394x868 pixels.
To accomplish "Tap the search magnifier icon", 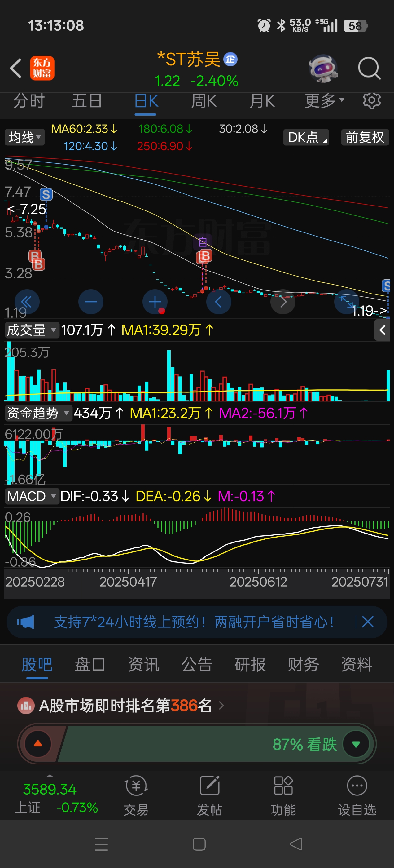I will pyautogui.click(x=369, y=68).
